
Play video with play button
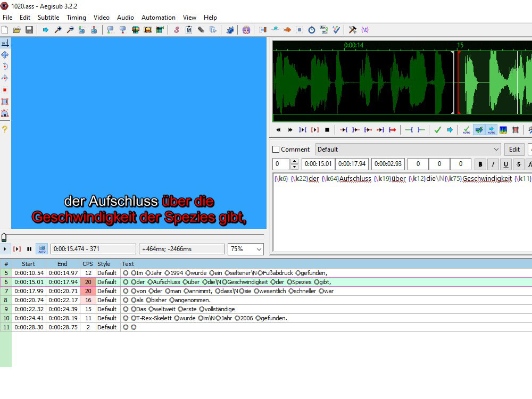click(x=5, y=248)
